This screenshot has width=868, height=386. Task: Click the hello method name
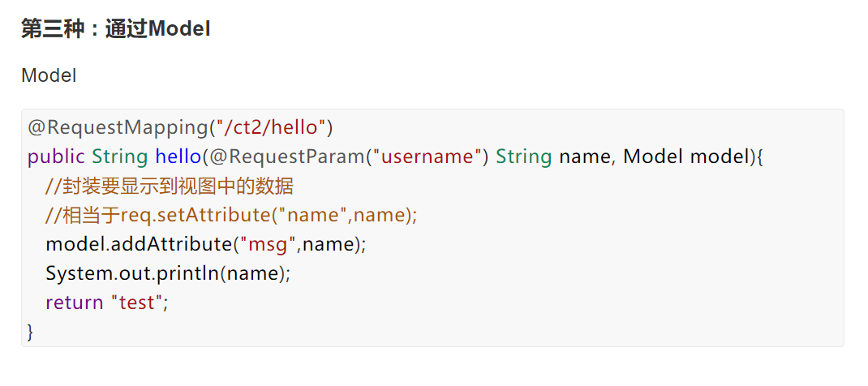(177, 157)
